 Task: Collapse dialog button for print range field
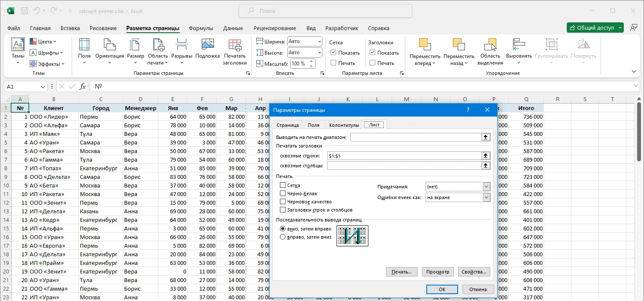[486, 137]
